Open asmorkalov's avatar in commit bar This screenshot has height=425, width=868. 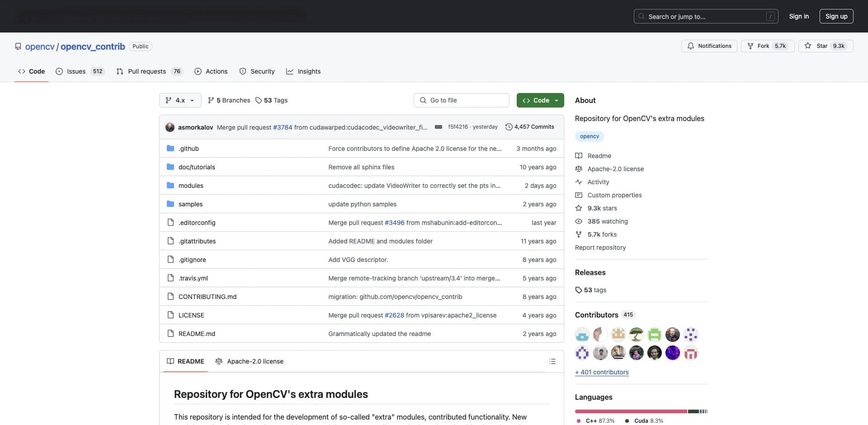[170, 127]
